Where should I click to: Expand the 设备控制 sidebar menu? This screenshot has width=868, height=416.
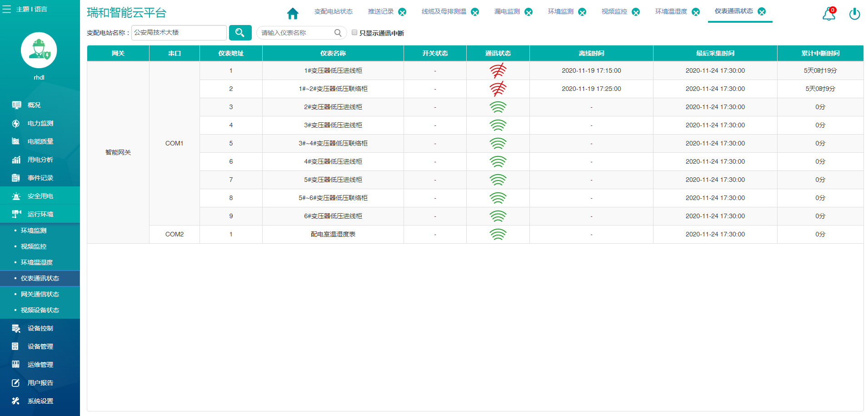(40, 328)
